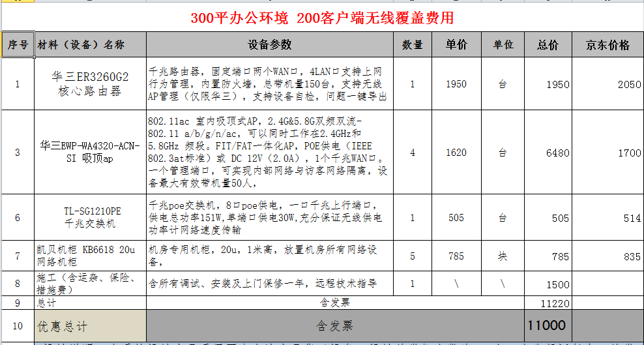This screenshot has height=345, width=644.
Task: Click unit 台 in the 吸顶ap row
Action: (503, 152)
